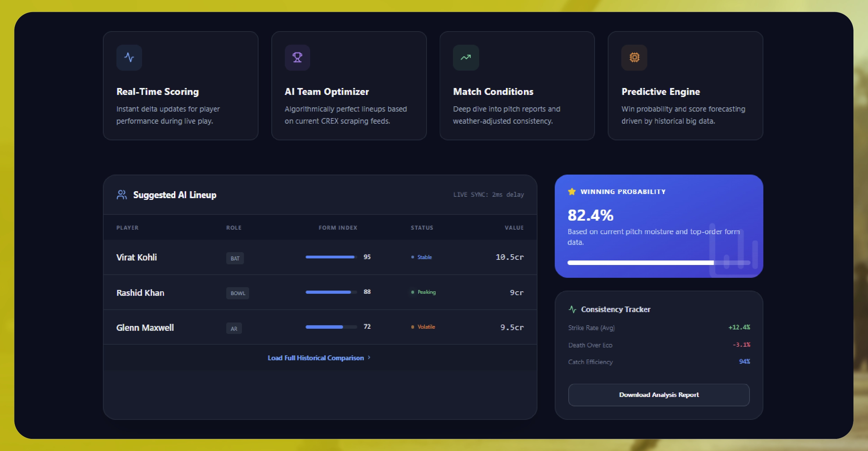This screenshot has height=451, width=868.
Task: Open the BAT role selector for Virat Kohli
Action: tap(235, 258)
